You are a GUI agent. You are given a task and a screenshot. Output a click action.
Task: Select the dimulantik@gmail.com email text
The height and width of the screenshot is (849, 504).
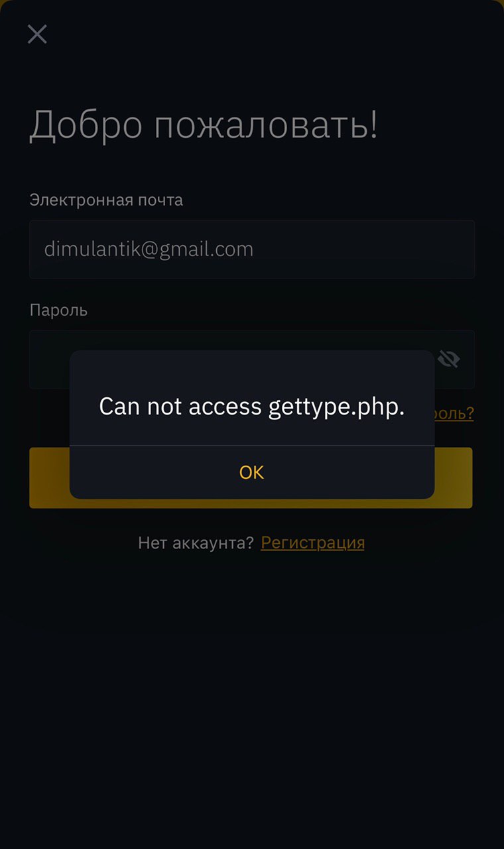[149, 249]
